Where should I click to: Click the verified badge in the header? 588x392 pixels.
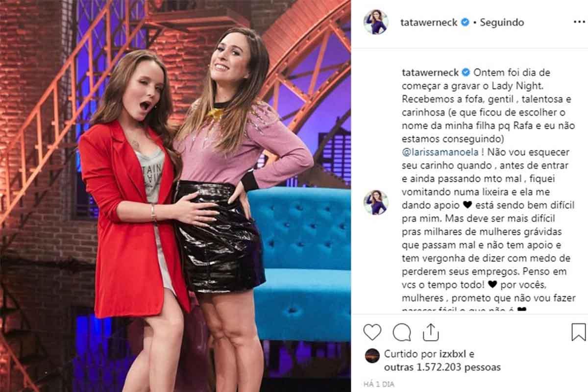tap(466, 23)
